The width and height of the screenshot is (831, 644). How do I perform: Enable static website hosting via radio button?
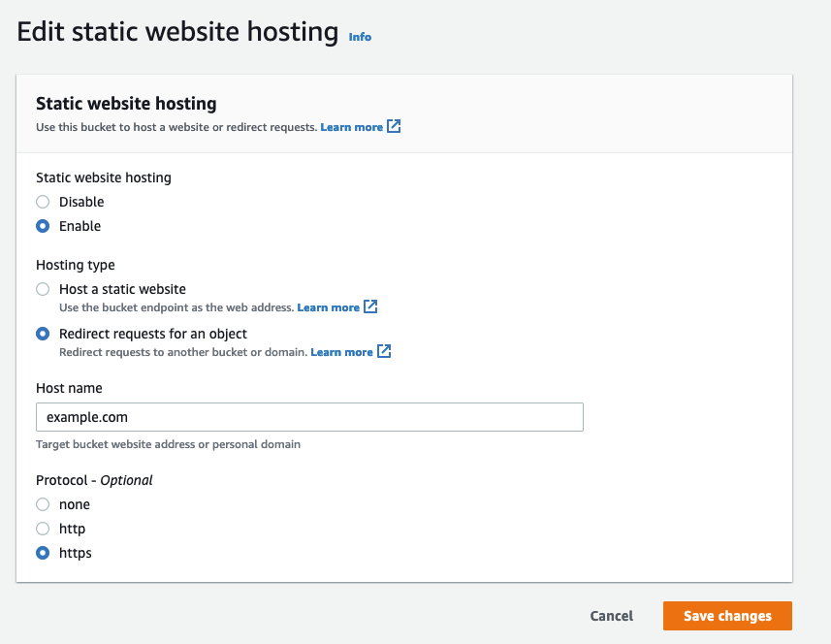click(x=41, y=225)
